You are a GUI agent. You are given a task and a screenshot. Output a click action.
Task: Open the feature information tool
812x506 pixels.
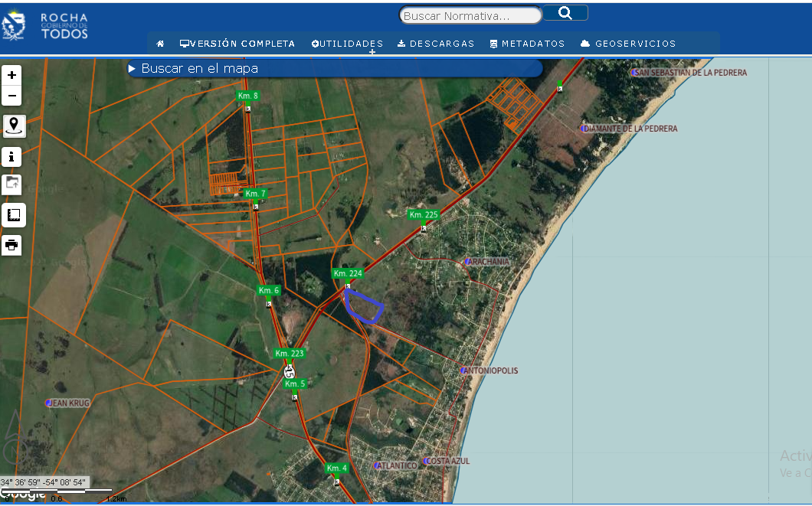11,157
